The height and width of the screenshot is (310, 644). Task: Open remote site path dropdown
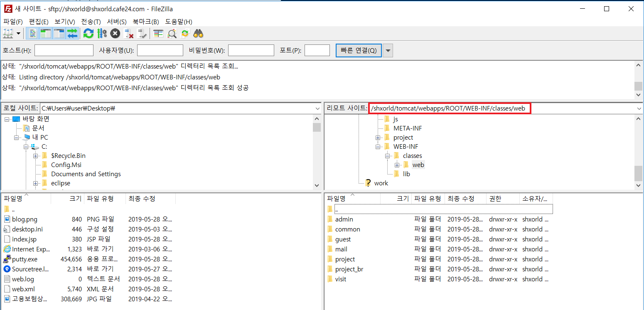click(639, 108)
